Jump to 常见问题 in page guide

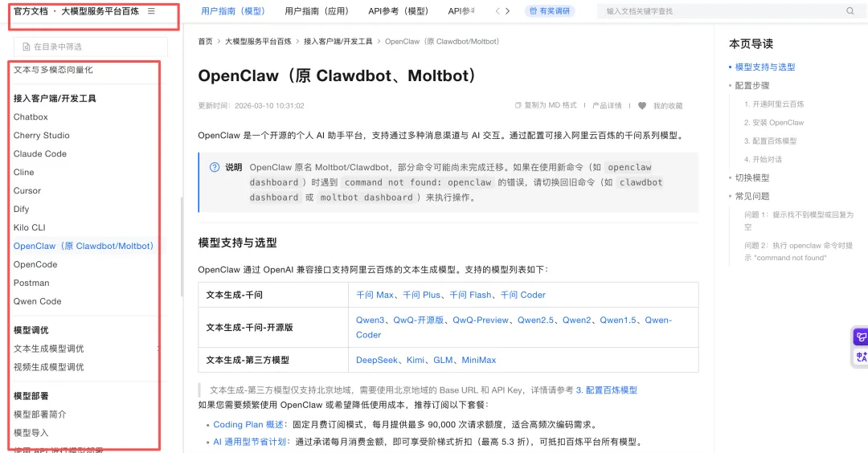point(752,196)
